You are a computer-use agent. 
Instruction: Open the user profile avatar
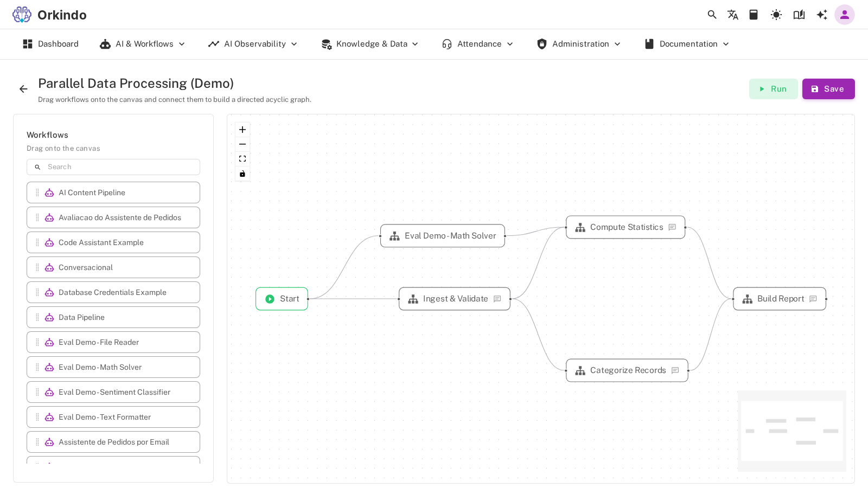(x=845, y=15)
